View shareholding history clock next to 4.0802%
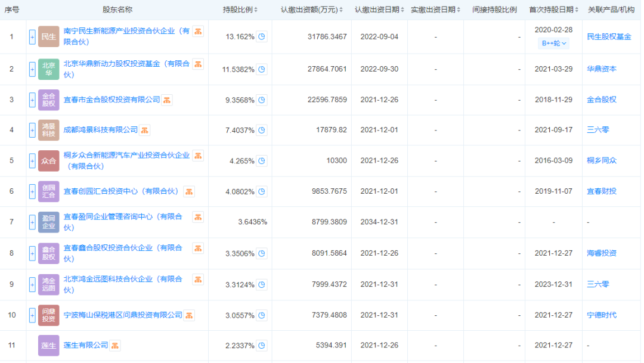The height and width of the screenshot is (363, 644). (x=262, y=192)
